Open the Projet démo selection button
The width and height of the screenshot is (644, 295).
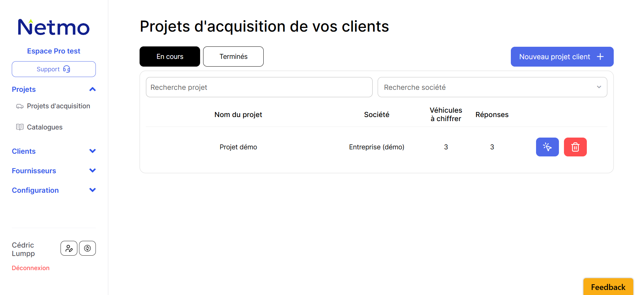(x=547, y=147)
